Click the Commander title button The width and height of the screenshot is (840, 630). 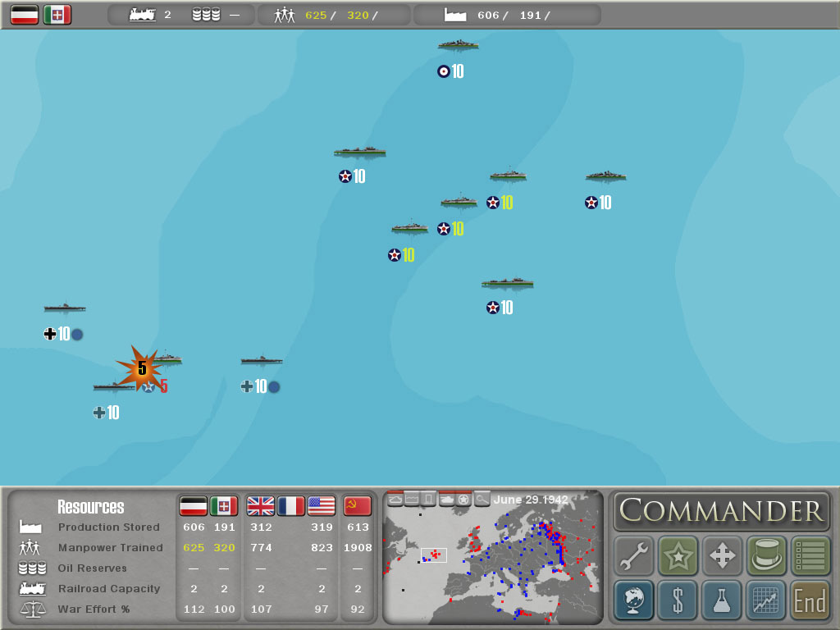coord(722,510)
